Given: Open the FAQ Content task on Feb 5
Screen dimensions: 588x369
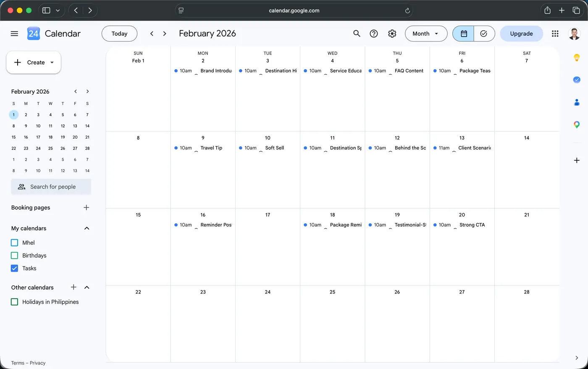Looking at the screenshot, I should (397, 71).
